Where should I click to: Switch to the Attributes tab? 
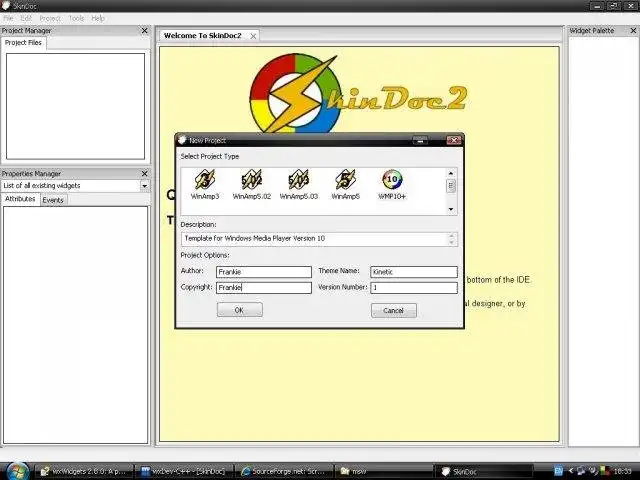pos(20,199)
